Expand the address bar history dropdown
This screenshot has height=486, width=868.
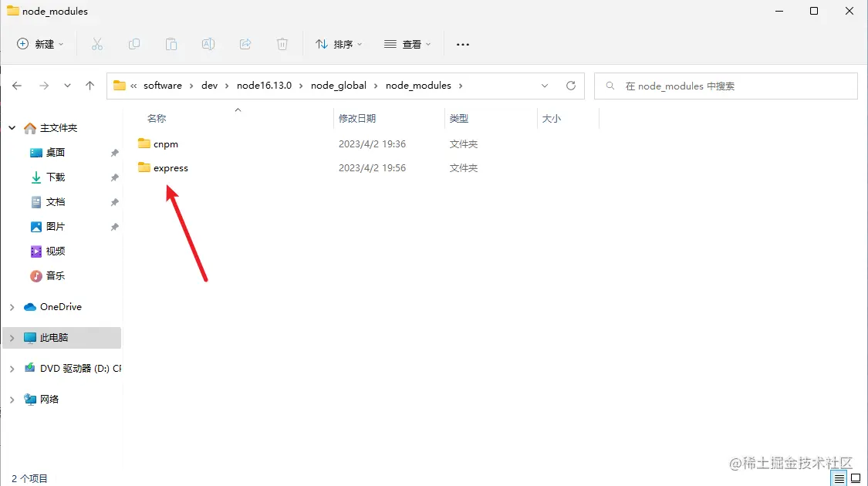point(545,86)
